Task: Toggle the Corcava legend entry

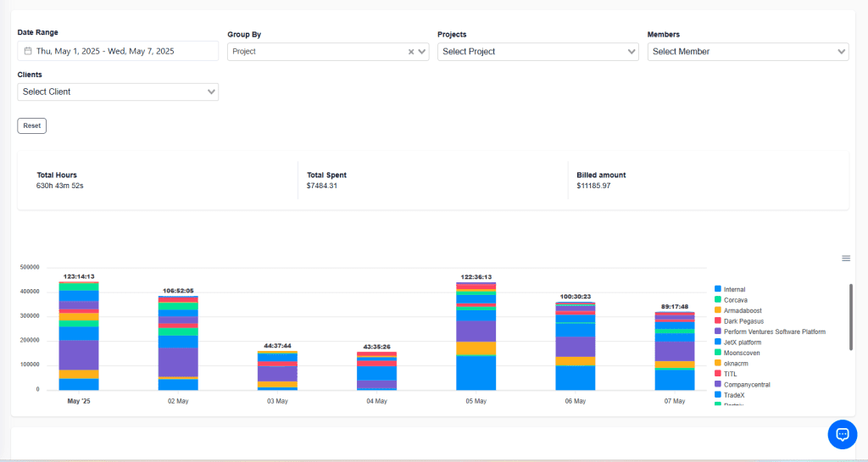Action: coord(735,300)
